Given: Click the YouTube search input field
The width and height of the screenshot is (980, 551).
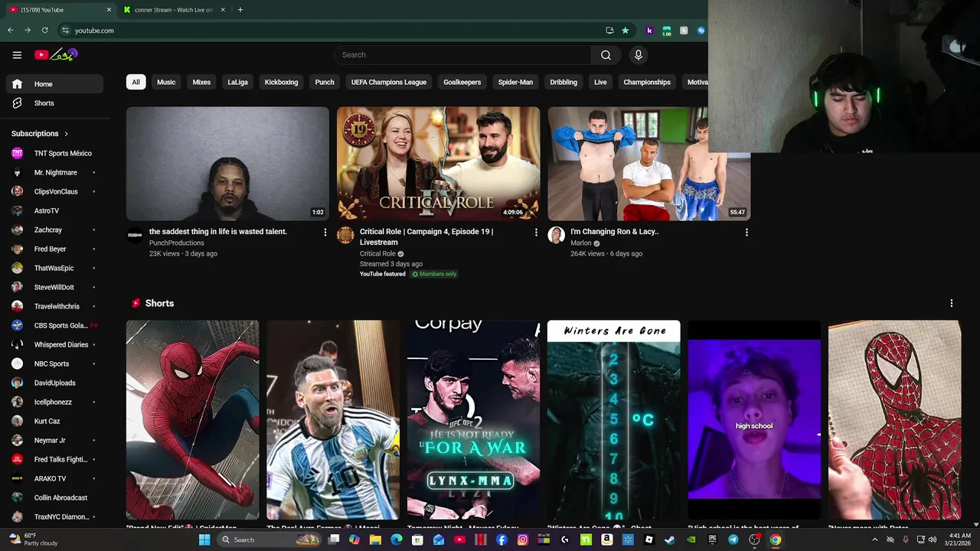Looking at the screenshot, I should point(462,55).
